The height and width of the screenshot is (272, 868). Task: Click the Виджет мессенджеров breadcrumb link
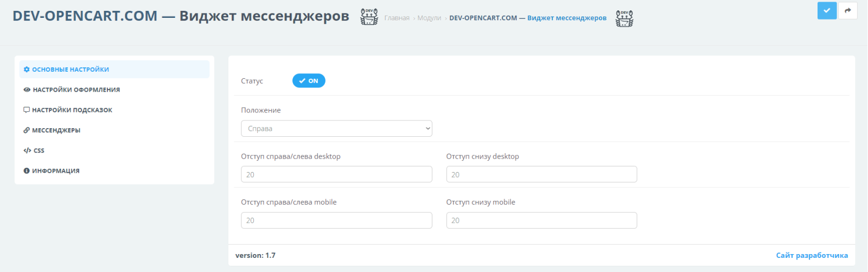(528, 18)
